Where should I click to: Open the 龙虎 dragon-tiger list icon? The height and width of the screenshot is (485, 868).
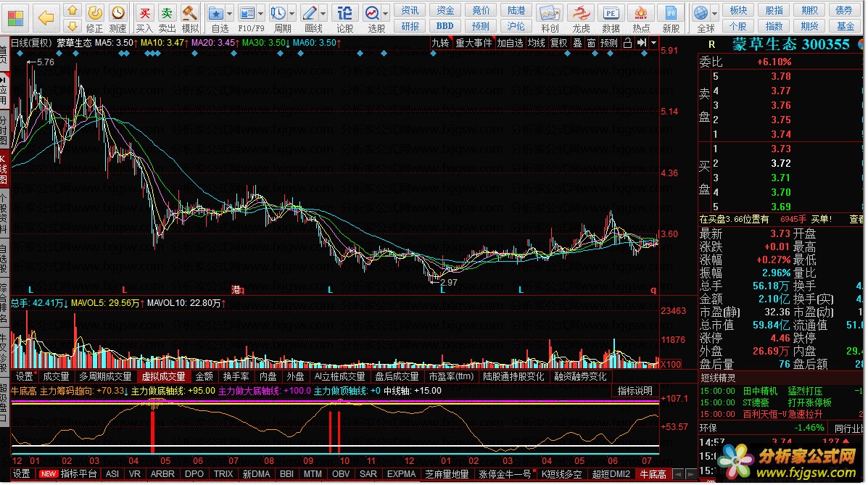pyautogui.click(x=581, y=18)
